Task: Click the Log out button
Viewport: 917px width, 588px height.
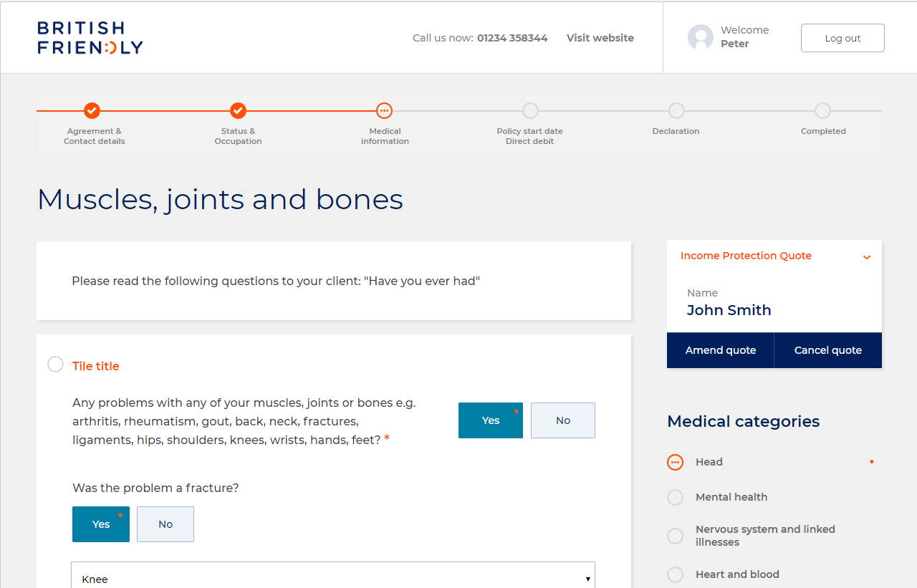Action: coord(842,38)
